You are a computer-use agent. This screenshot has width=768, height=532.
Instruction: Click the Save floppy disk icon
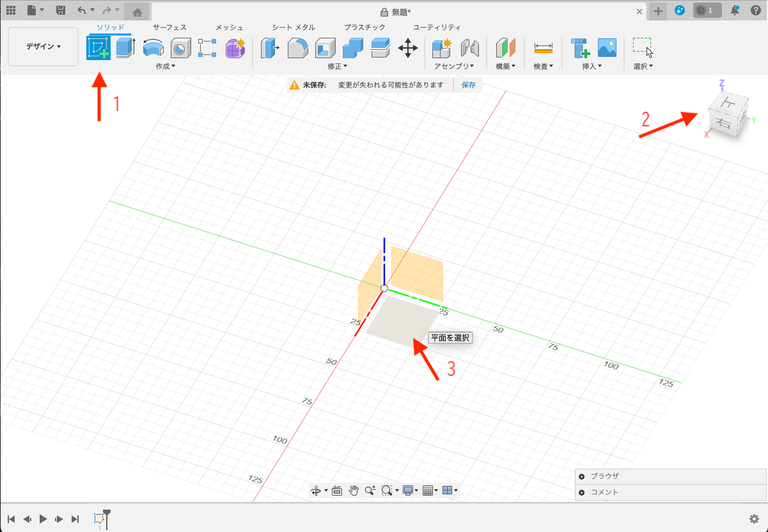[x=61, y=10]
